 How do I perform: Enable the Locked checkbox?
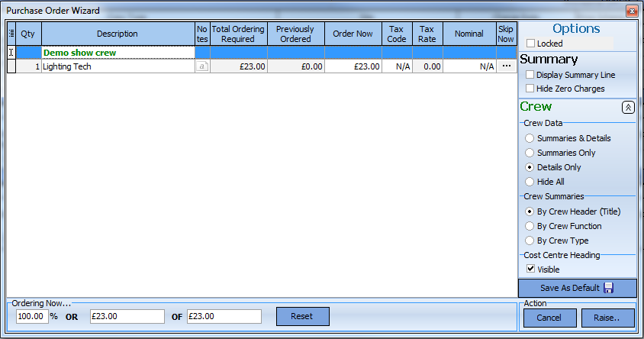[530, 44]
